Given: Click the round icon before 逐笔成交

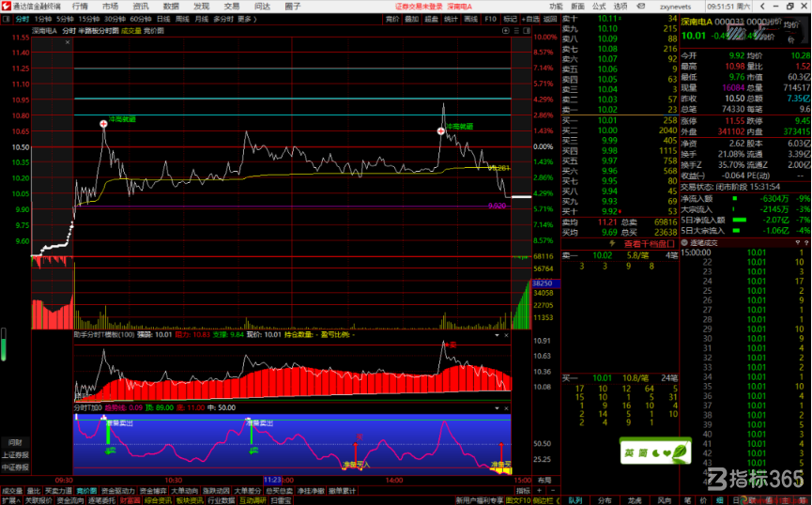Looking at the screenshot, I should [x=684, y=242].
